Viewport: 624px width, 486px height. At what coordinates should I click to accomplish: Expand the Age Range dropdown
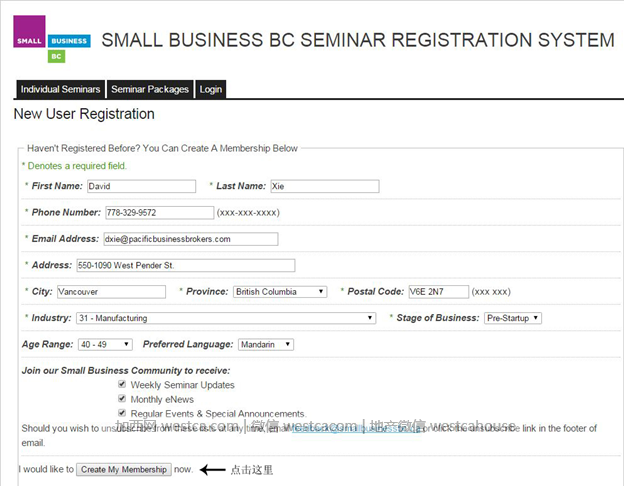pyautogui.click(x=105, y=344)
